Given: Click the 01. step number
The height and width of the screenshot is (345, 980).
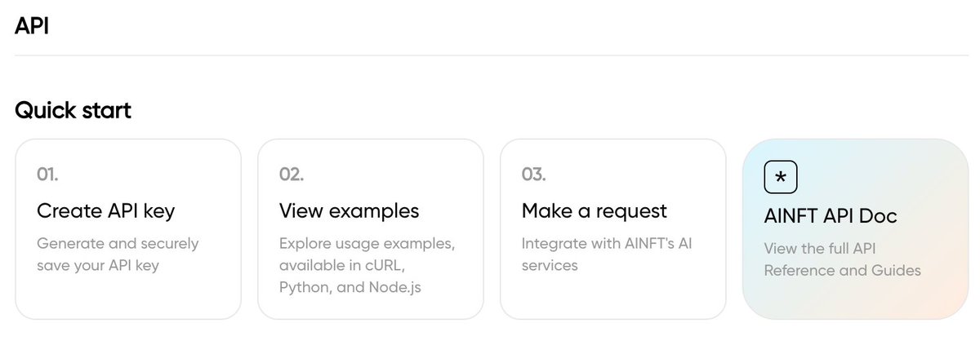Looking at the screenshot, I should (x=47, y=174).
